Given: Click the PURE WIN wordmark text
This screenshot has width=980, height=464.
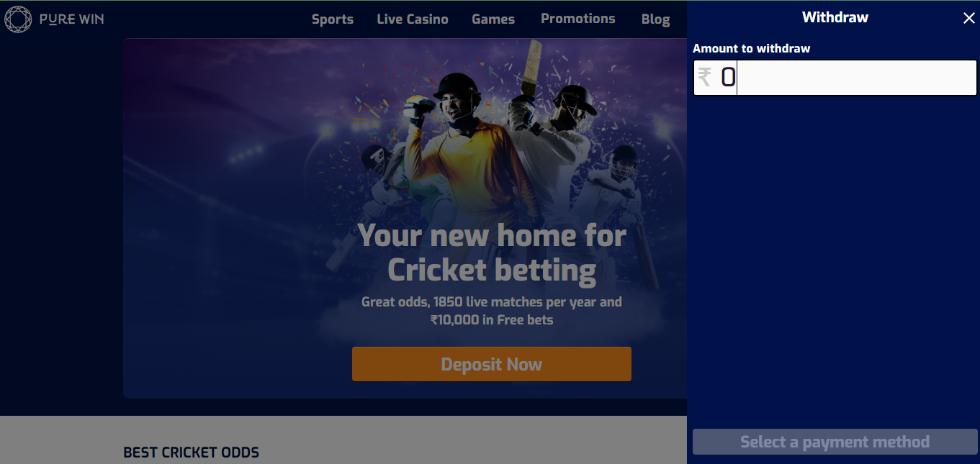Looking at the screenshot, I should tap(72, 19).
